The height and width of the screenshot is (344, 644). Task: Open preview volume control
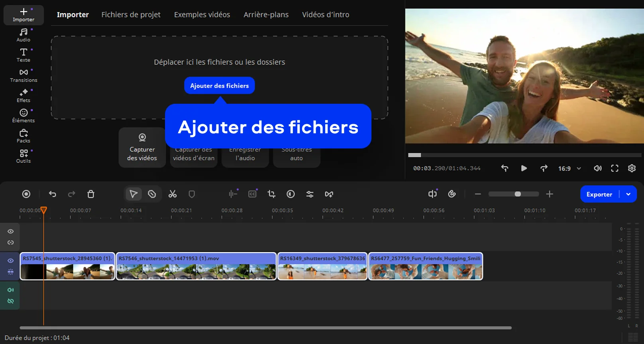(597, 168)
